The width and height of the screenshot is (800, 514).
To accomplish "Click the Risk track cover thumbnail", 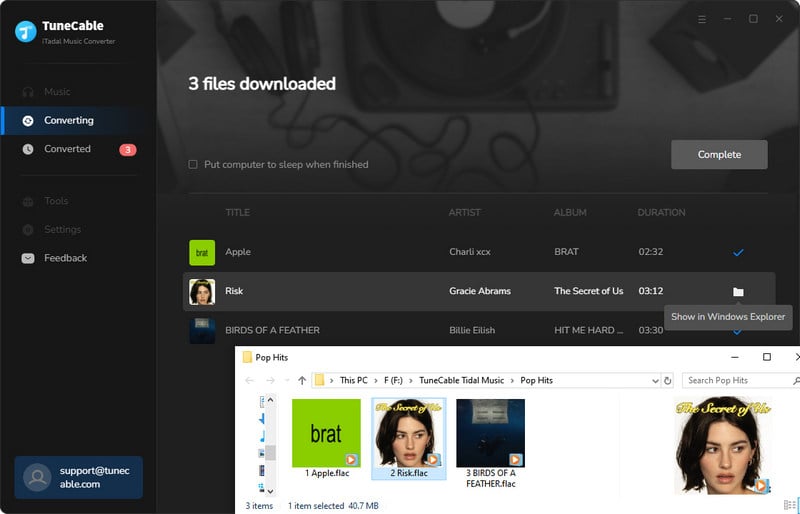I will 202,291.
